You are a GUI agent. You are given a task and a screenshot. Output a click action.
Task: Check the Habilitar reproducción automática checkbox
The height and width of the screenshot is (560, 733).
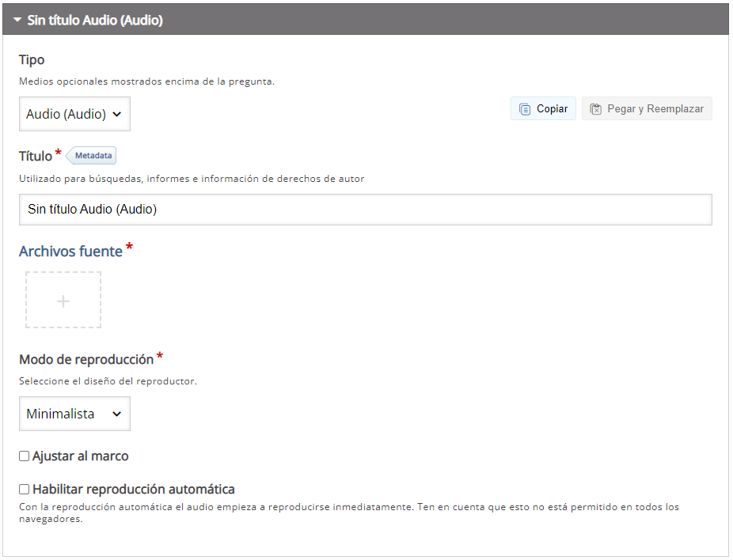click(25, 490)
